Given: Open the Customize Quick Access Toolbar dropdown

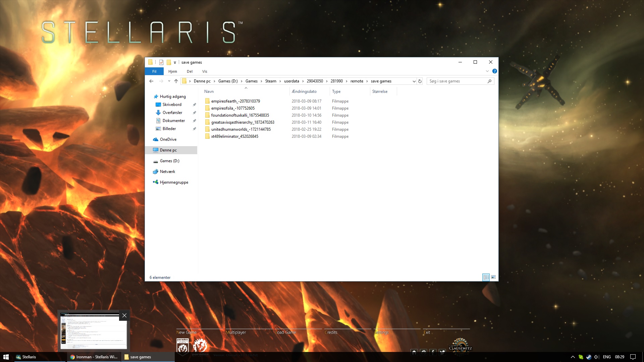Looking at the screenshot, I should pyautogui.click(x=175, y=63).
